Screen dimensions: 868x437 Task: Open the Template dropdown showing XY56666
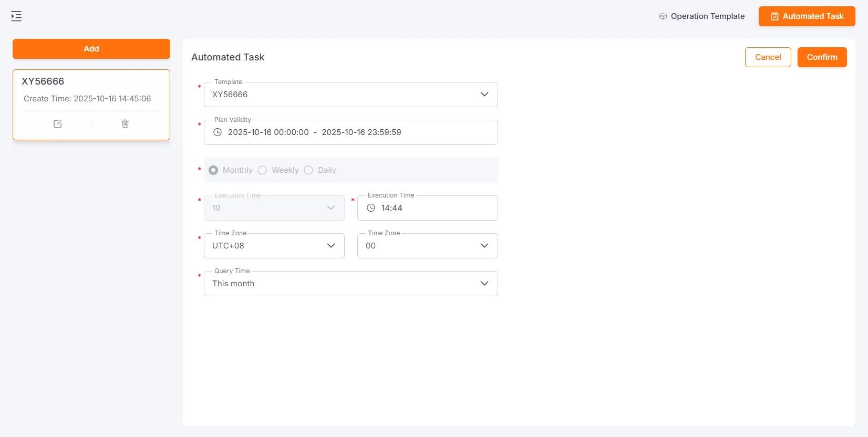[x=350, y=95]
